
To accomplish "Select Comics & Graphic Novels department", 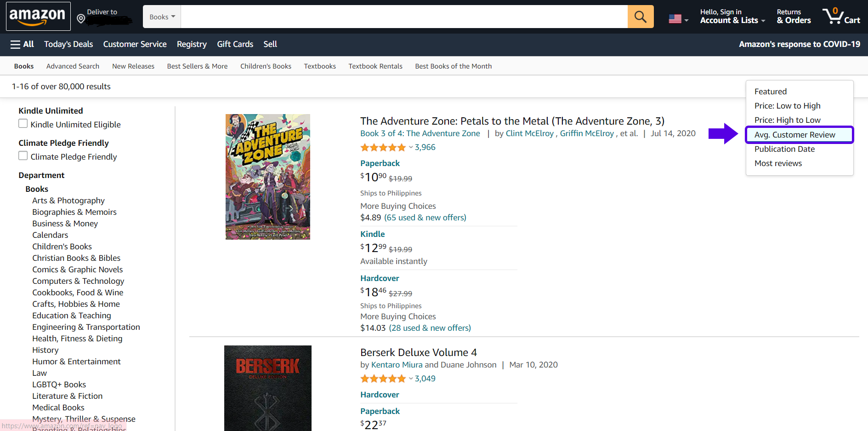I will click(x=77, y=270).
